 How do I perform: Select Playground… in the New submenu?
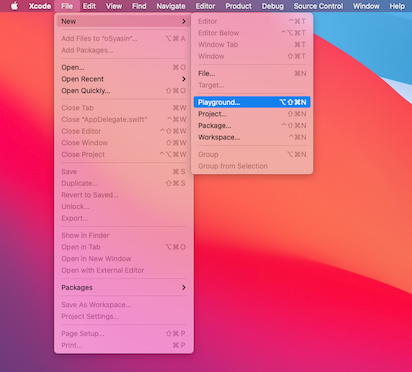252,102
